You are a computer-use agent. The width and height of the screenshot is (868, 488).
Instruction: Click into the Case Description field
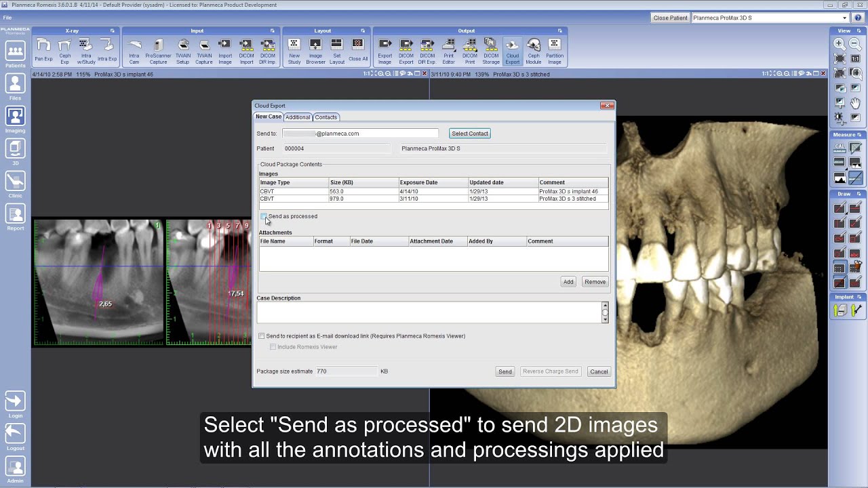tap(429, 312)
